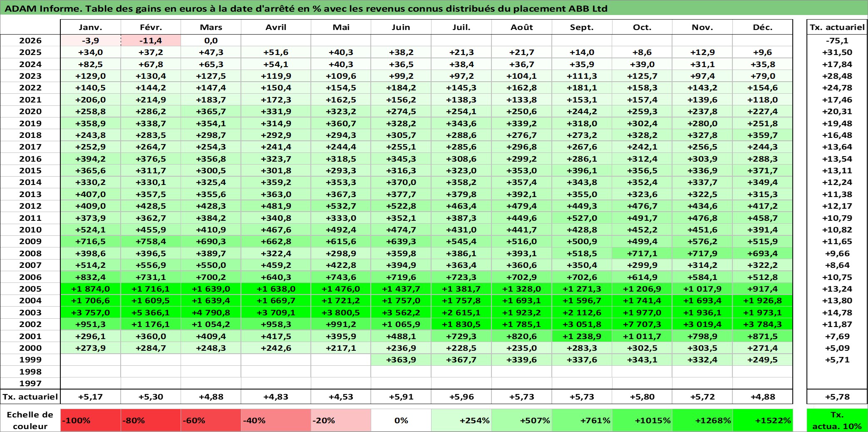Screen dimensions: 868x432
Task: Select the -80% color scale swatch
Action: click(x=151, y=420)
